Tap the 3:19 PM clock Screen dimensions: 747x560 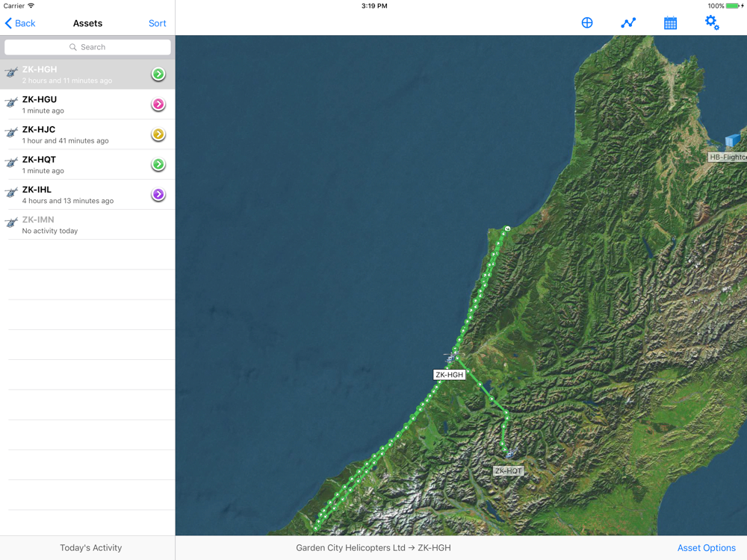374,6
